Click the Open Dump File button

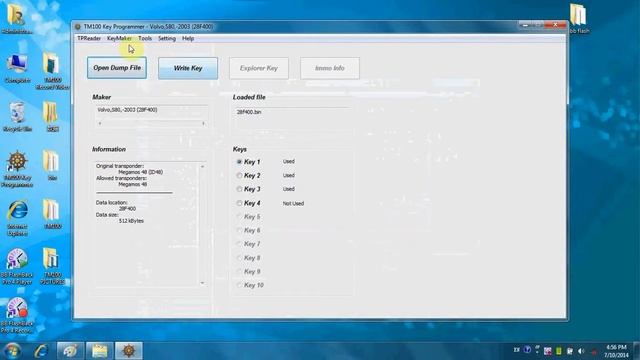tap(117, 68)
